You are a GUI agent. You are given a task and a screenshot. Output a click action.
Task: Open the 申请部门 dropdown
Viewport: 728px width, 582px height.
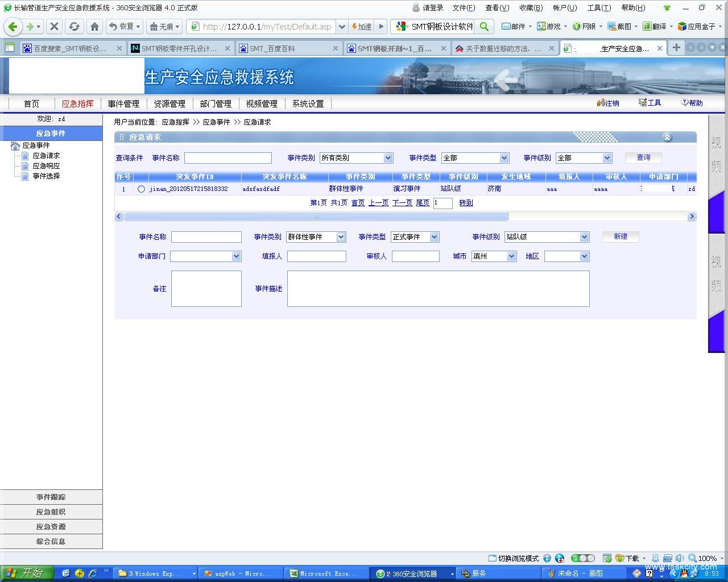click(x=205, y=256)
